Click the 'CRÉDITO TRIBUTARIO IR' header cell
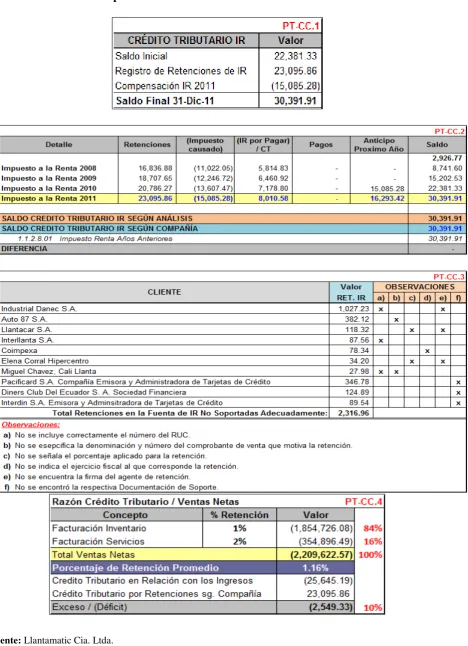468x646 pixels. click(x=186, y=40)
